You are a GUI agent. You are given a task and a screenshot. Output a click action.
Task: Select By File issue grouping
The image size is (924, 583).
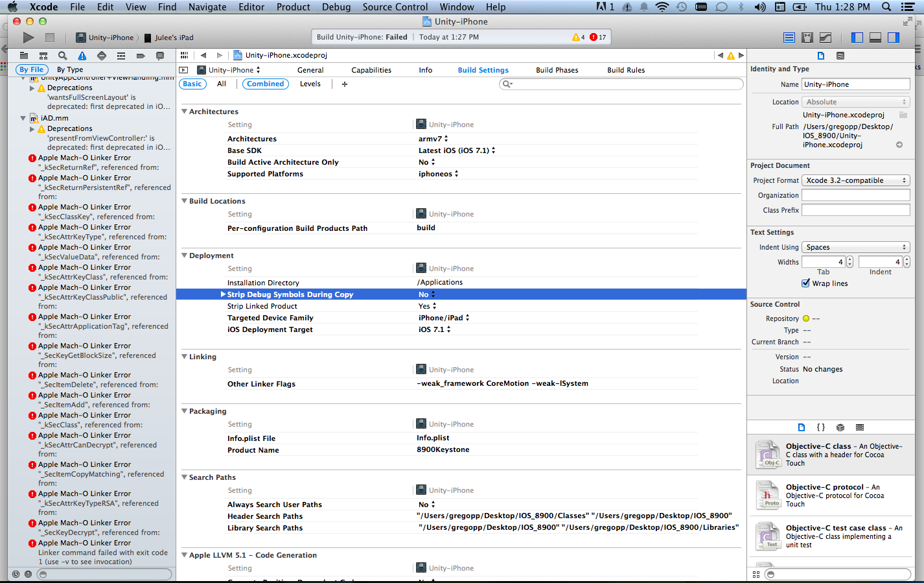tap(31, 69)
